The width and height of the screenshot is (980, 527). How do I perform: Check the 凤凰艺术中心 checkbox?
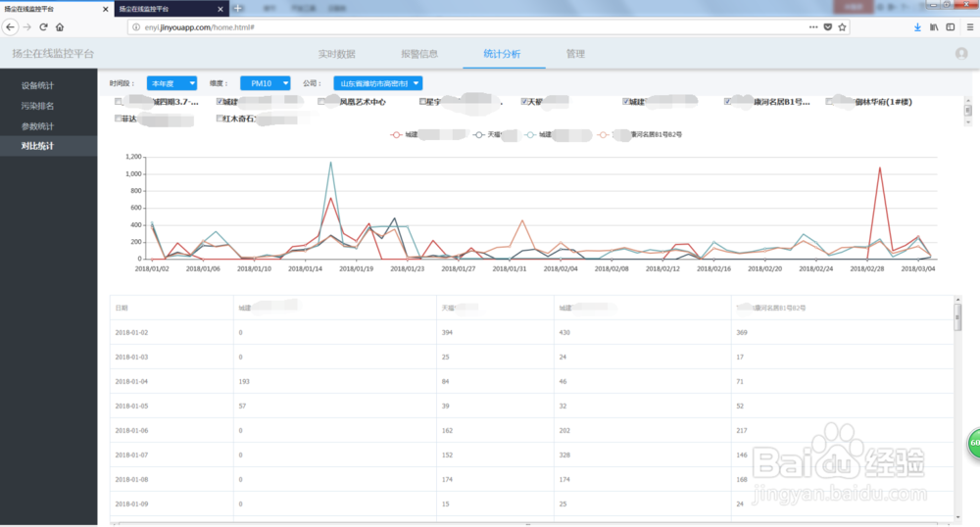coord(321,102)
